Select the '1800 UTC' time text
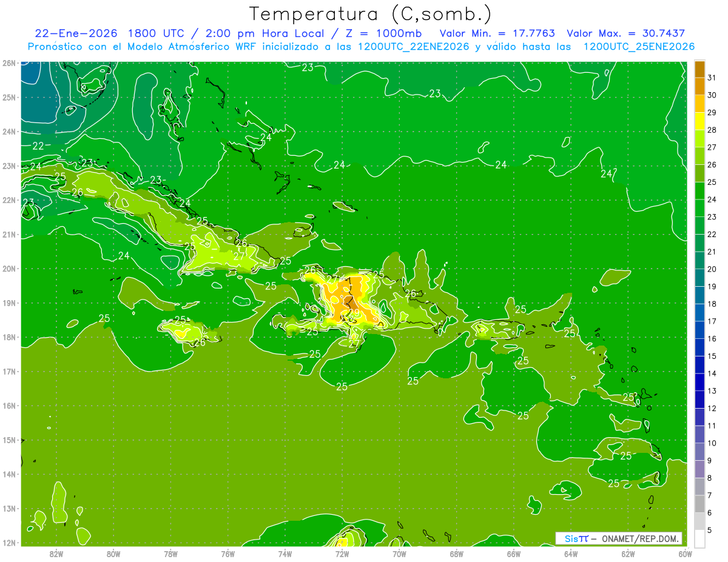 [x=157, y=33]
